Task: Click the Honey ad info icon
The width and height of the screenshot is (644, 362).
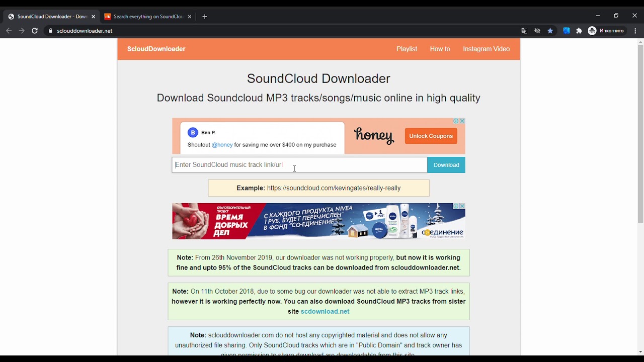Action: pyautogui.click(x=456, y=121)
